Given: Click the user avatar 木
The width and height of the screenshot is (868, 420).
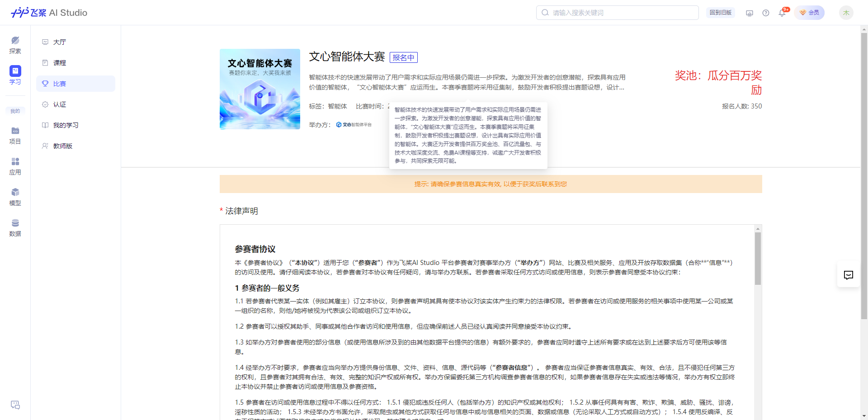Looking at the screenshot, I should click(846, 13).
